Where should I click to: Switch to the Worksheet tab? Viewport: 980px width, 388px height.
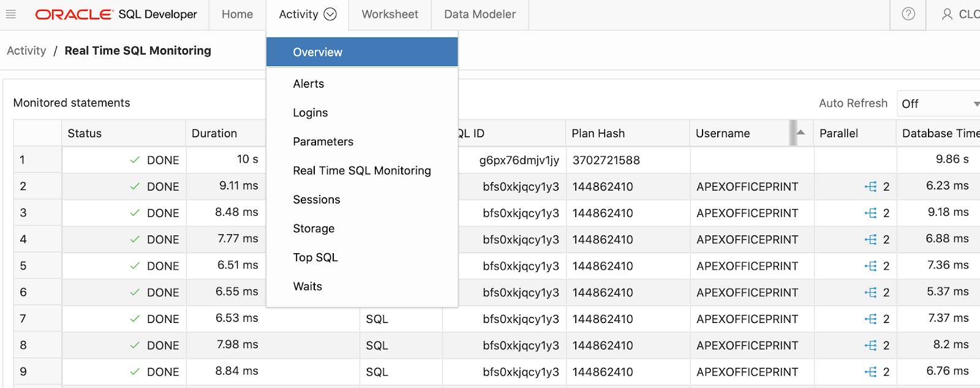[390, 14]
